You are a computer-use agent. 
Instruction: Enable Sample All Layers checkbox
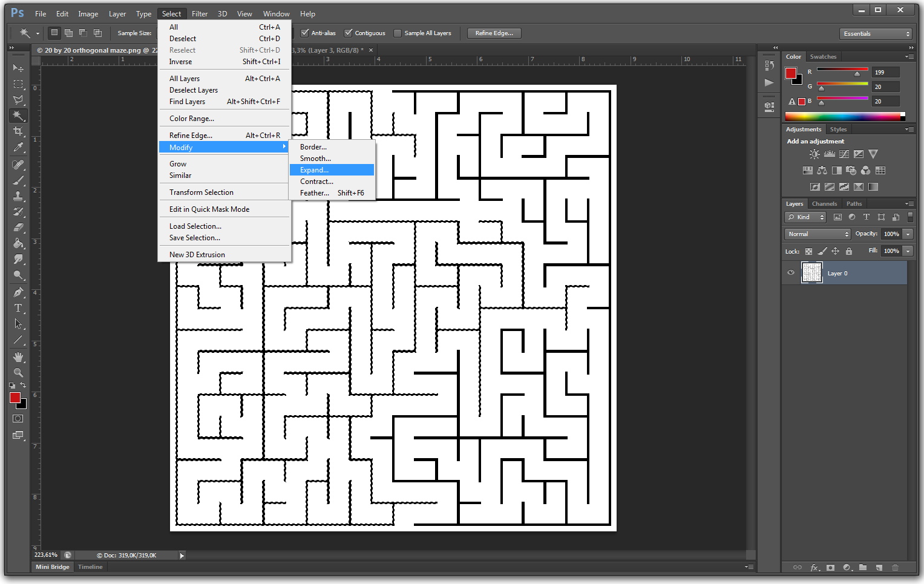pyautogui.click(x=398, y=33)
